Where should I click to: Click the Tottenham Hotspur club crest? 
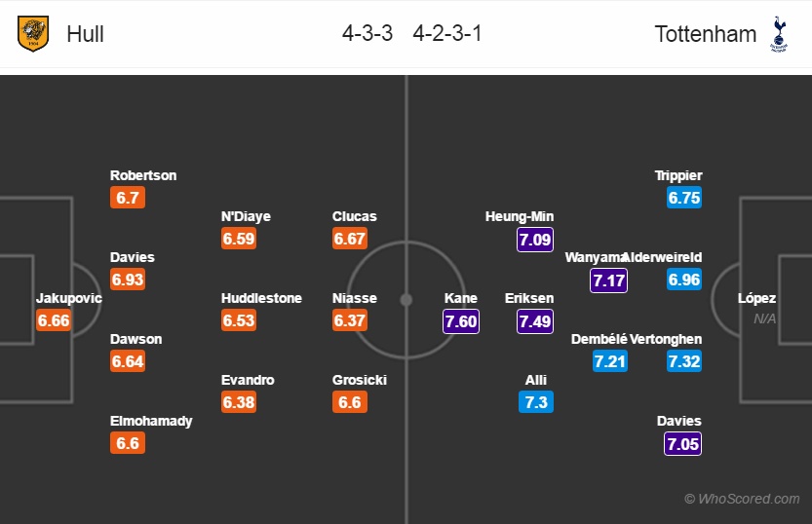coord(778,34)
